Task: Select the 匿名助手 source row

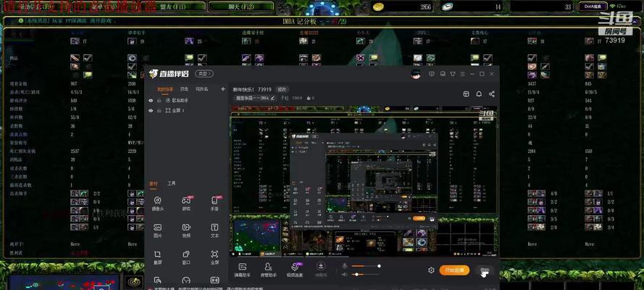Action: [186, 100]
